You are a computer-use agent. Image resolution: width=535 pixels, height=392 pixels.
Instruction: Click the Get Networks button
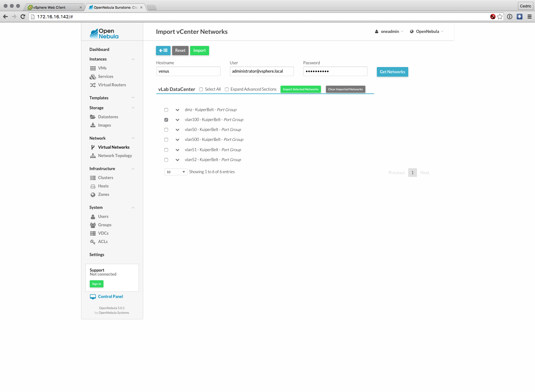click(x=392, y=72)
